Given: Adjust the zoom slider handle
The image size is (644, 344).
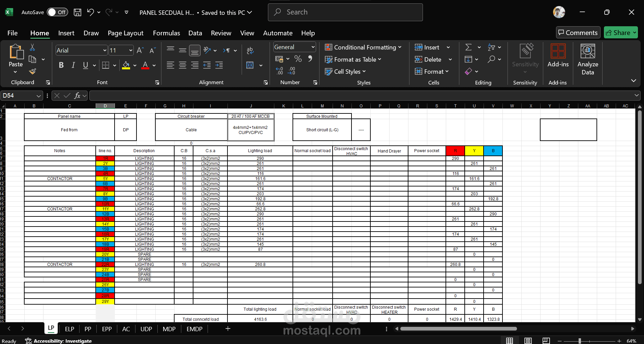Looking at the screenshot, I should point(580,341).
